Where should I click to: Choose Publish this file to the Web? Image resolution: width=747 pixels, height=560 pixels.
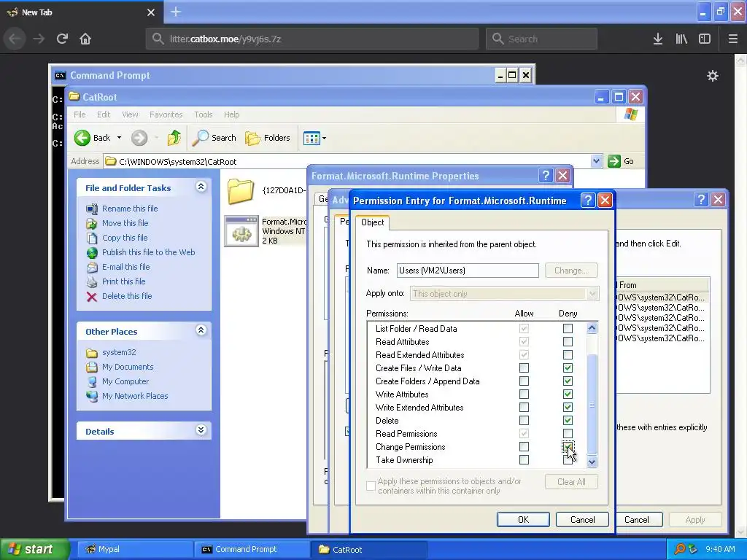coord(148,252)
